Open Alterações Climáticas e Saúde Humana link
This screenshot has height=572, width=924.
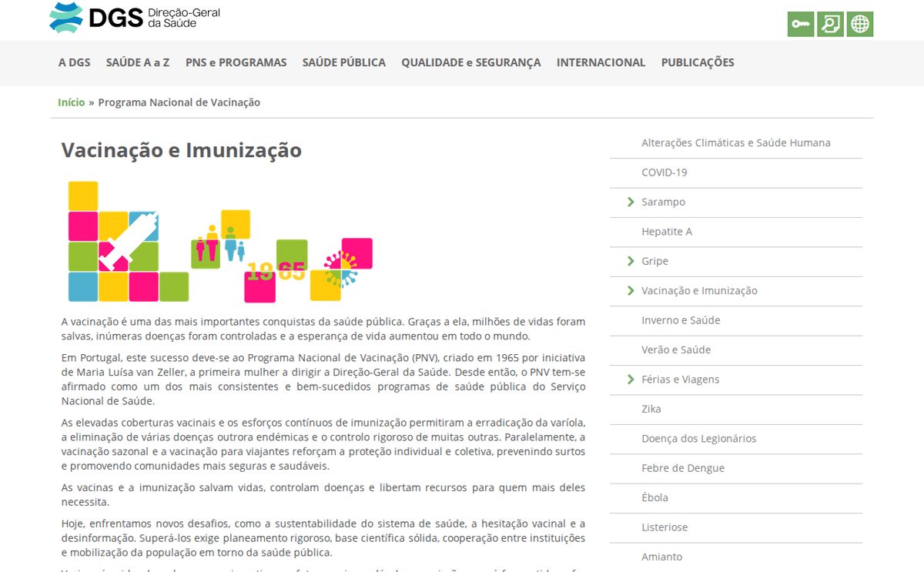tap(736, 142)
